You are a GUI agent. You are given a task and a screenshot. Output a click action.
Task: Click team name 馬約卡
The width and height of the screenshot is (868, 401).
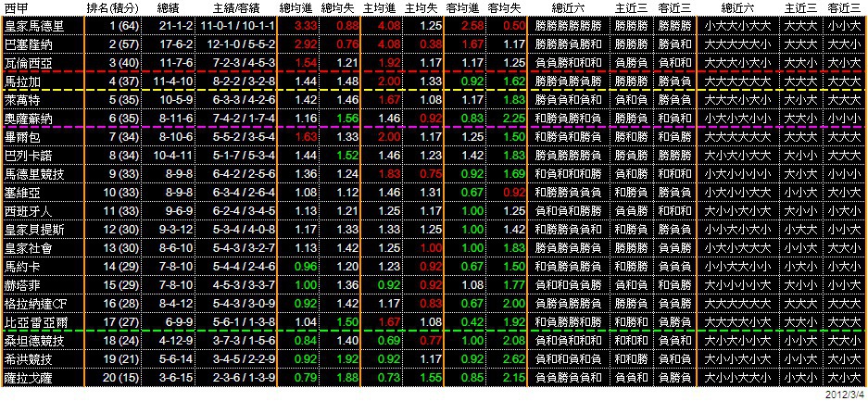(x=20, y=267)
